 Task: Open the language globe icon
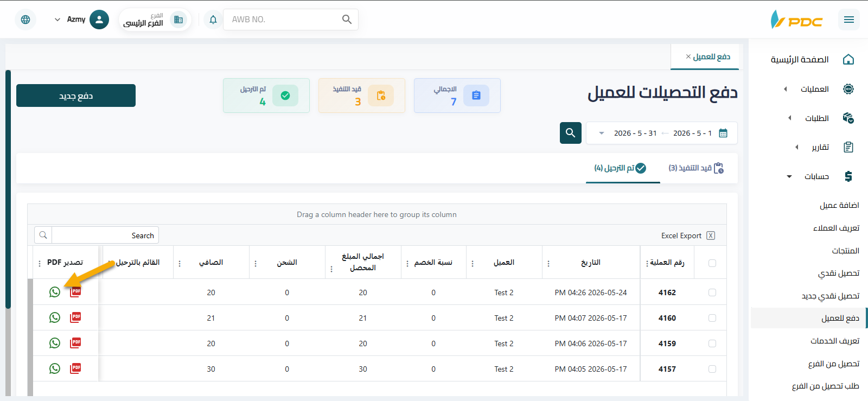point(25,20)
